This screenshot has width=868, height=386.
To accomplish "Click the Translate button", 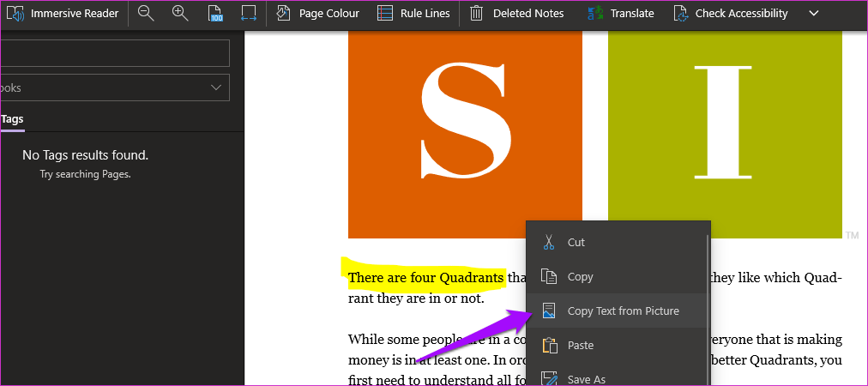I will point(621,13).
